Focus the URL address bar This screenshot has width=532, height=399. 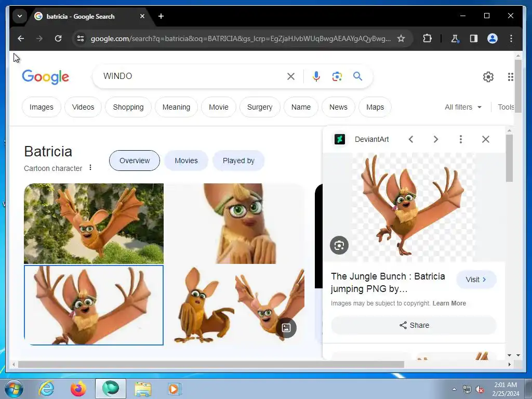coord(241,38)
